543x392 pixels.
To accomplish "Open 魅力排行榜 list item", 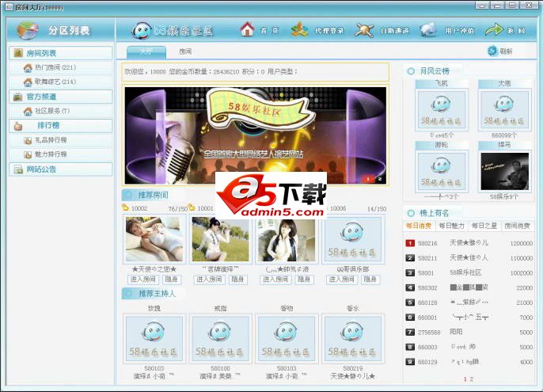I will click(x=61, y=154).
